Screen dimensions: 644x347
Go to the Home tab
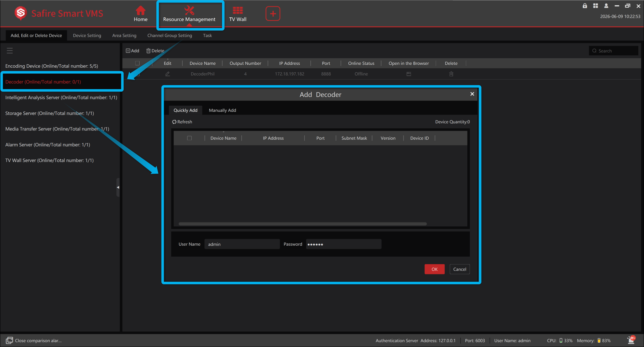coord(140,14)
